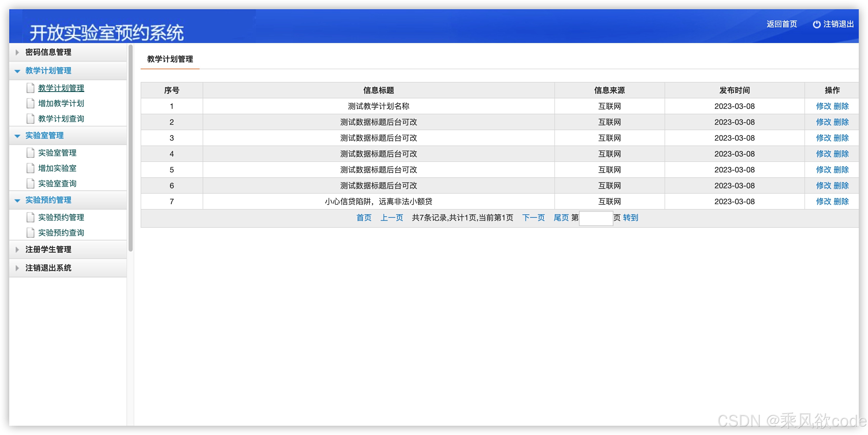
Task: Open 教学计划管理 link in sidebar
Action: pyautogui.click(x=61, y=88)
